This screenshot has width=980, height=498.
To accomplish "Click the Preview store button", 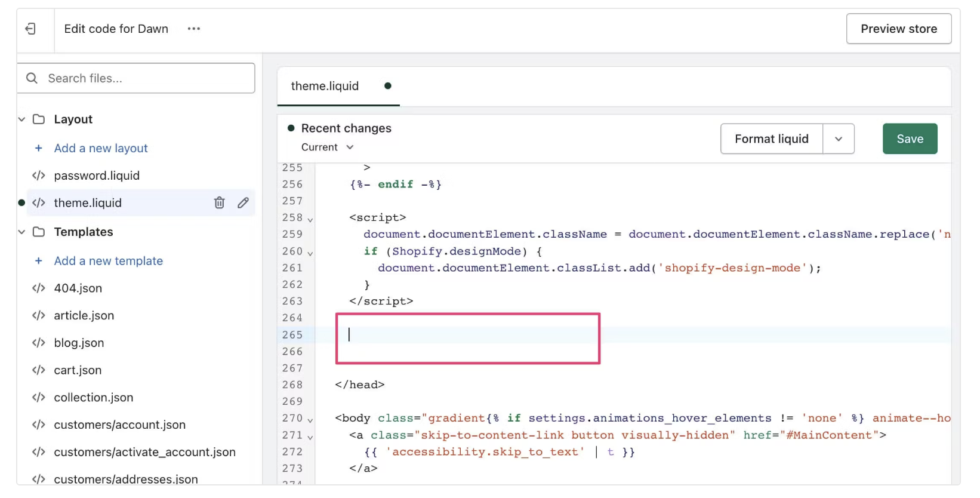I will pos(898,29).
